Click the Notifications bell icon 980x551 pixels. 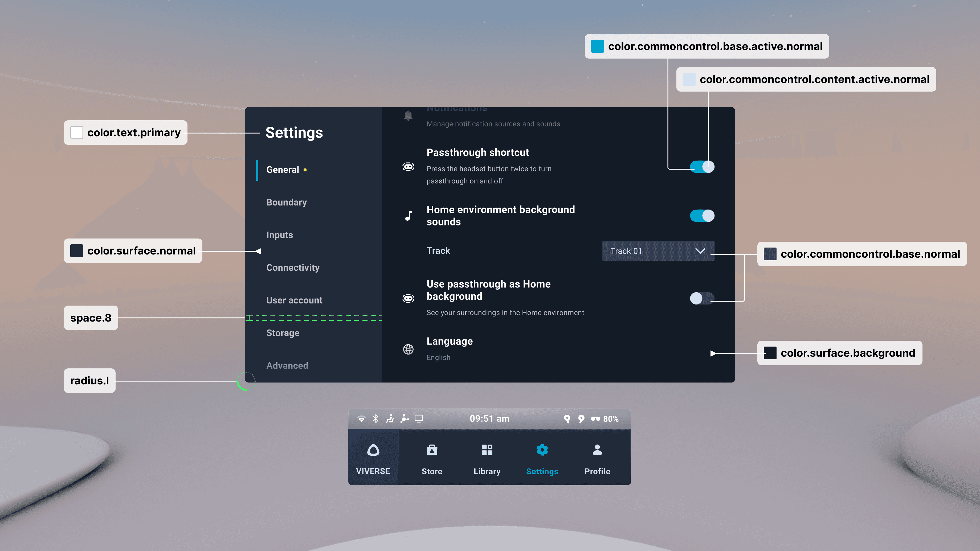pyautogui.click(x=408, y=115)
